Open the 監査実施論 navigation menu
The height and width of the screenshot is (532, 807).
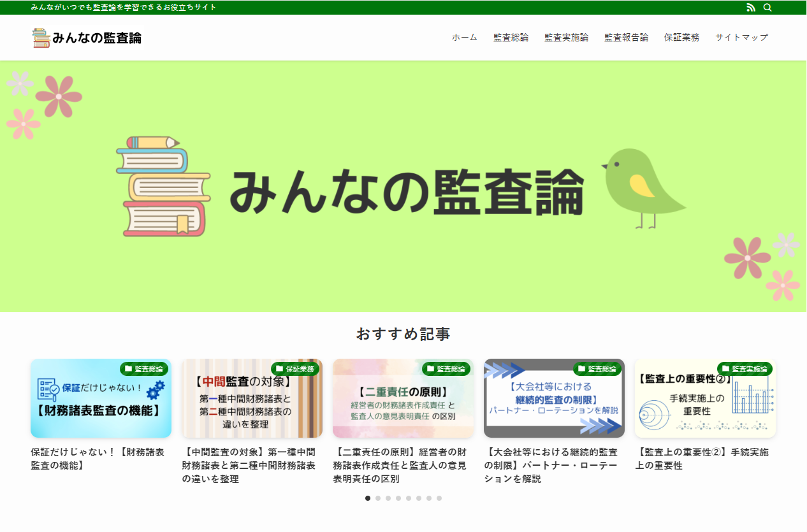pyautogui.click(x=566, y=38)
